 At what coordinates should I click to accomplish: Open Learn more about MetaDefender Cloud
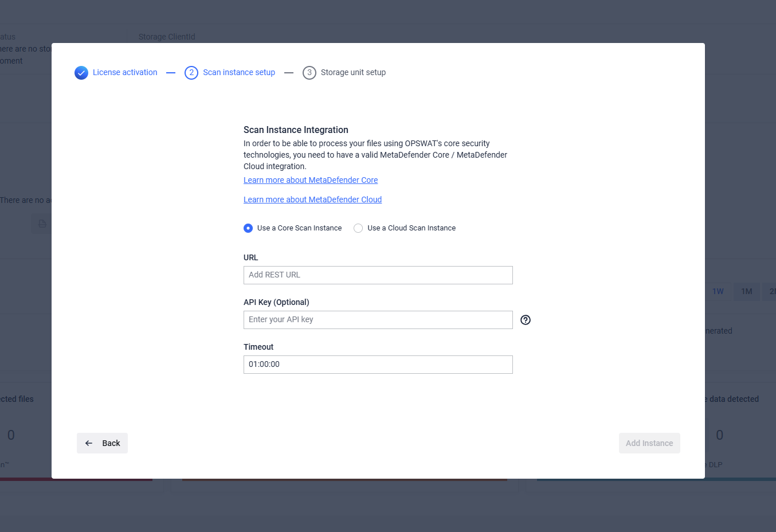(312, 199)
